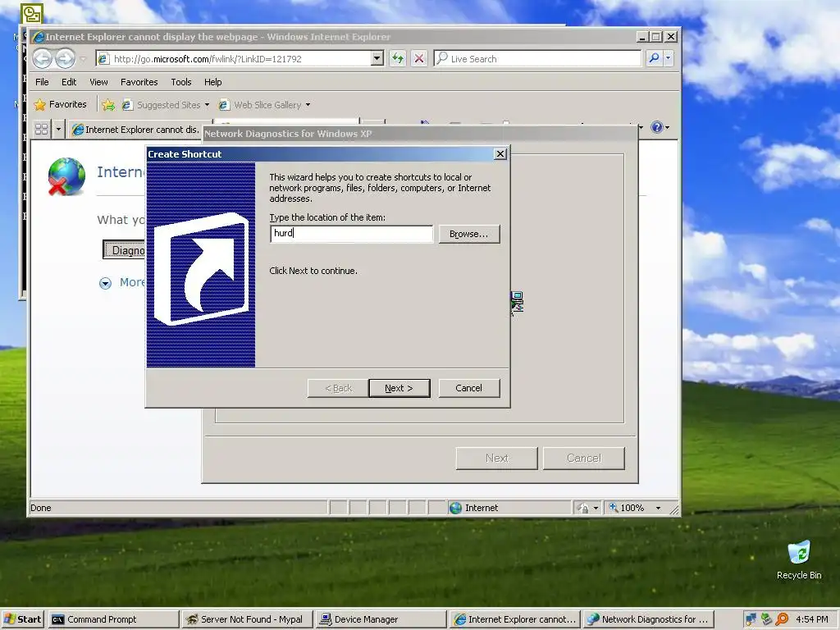The width and height of the screenshot is (840, 630).
Task: Open the tab list dropdown arrow
Action: point(58,129)
